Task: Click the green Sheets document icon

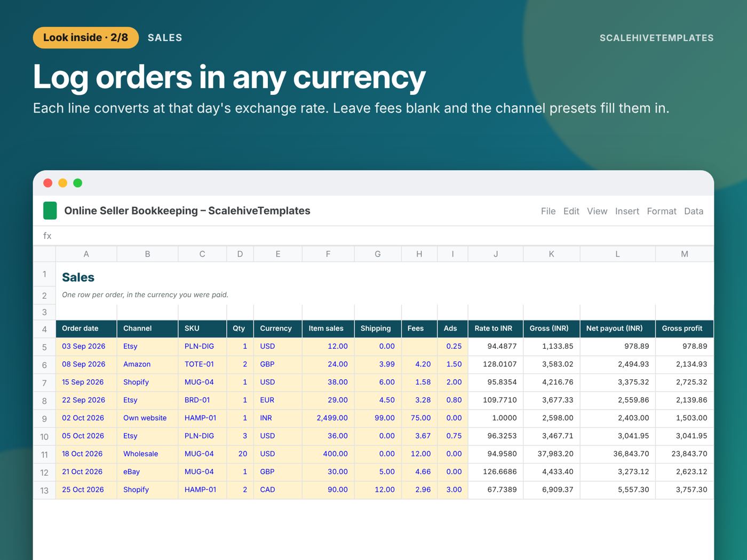Action: coord(50,211)
